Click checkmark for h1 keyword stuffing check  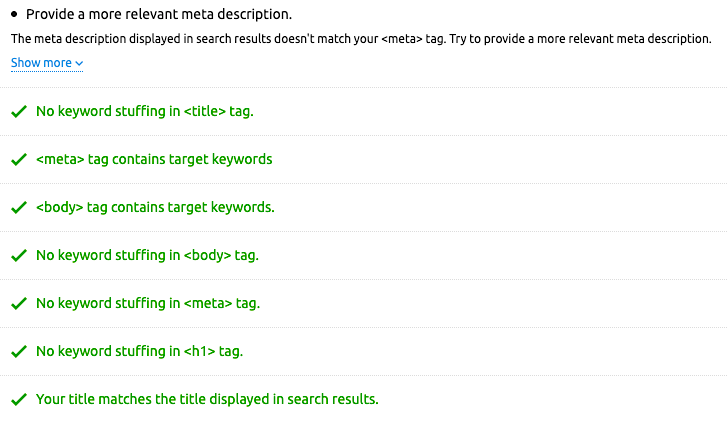point(18,352)
